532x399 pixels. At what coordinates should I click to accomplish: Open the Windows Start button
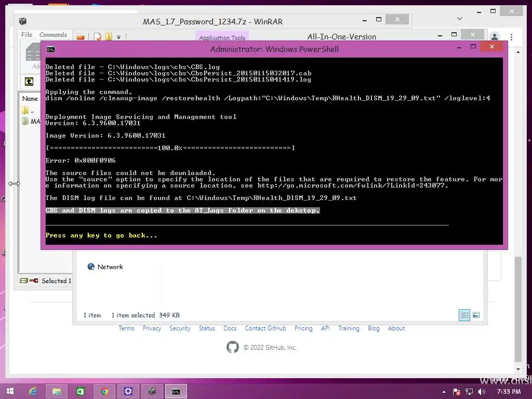click(x=10, y=391)
